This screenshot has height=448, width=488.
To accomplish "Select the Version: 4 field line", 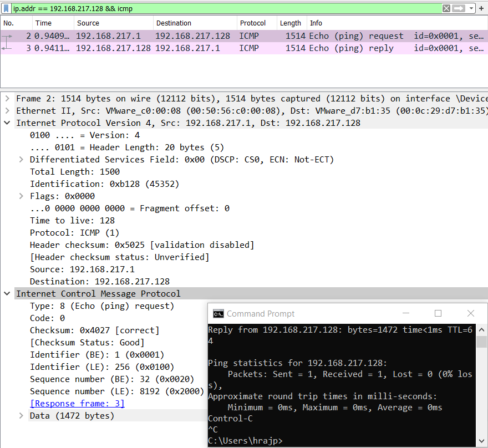I will coord(85,135).
